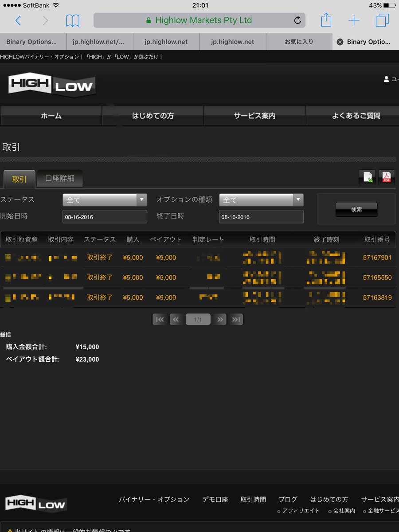
Task: Click ¥9,000 payout in row 57167901
Action: click(166, 258)
